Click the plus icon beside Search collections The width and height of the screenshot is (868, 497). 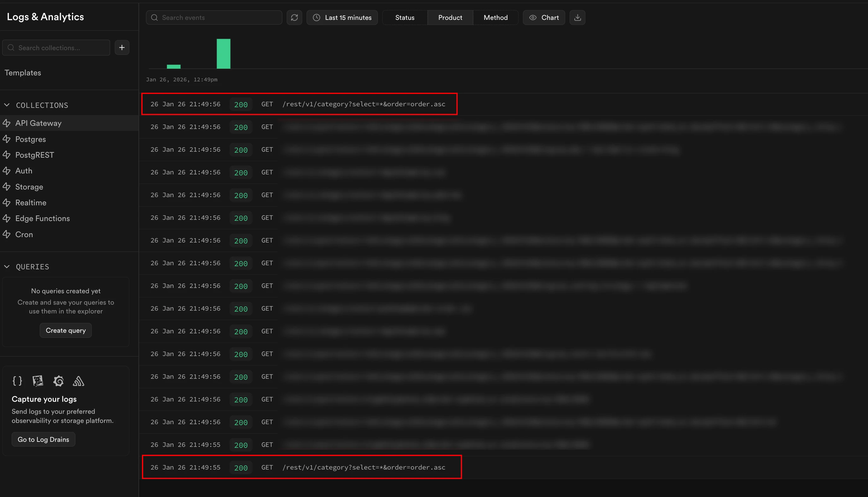click(122, 47)
